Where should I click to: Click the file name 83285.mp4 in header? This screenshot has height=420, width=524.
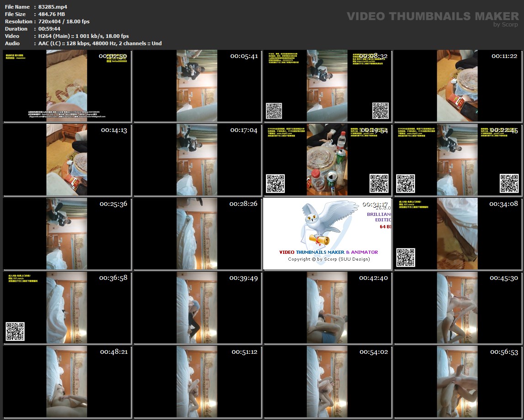tap(53, 7)
